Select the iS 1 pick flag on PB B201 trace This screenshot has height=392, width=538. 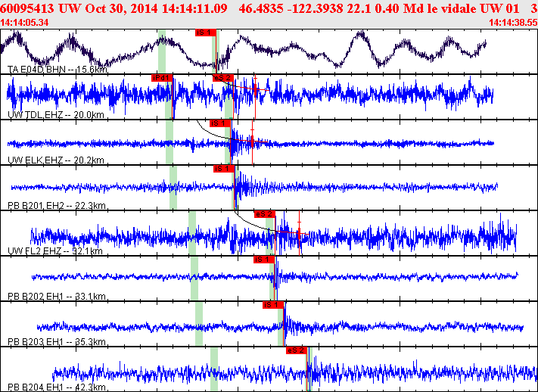coord(224,169)
